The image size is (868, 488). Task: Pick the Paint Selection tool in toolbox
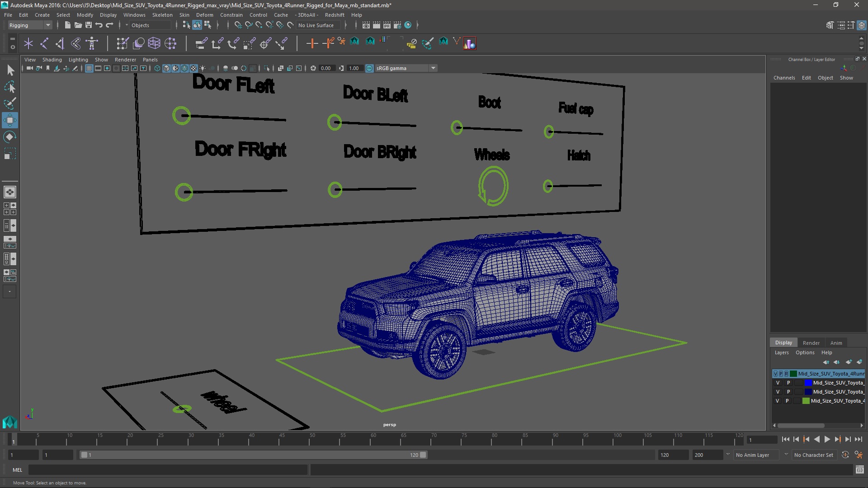click(x=10, y=103)
